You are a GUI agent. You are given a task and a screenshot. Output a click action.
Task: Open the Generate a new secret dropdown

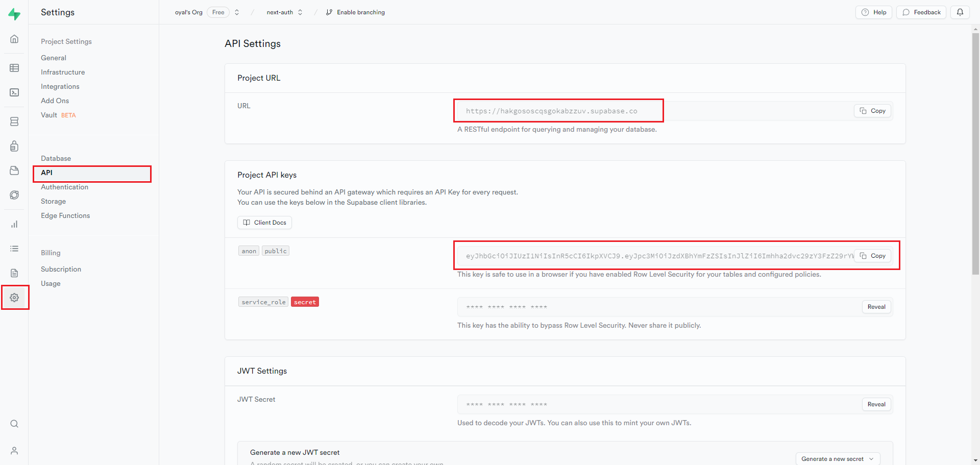tap(837, 459)
